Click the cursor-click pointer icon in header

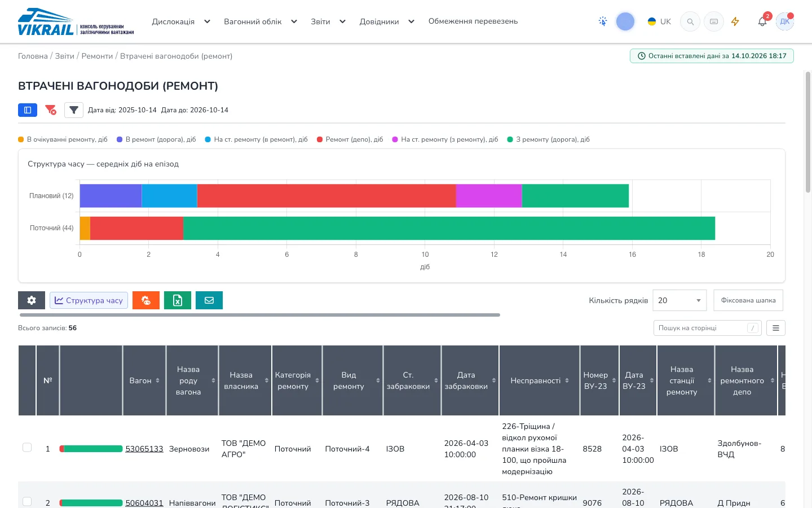[x=603, y=21]
